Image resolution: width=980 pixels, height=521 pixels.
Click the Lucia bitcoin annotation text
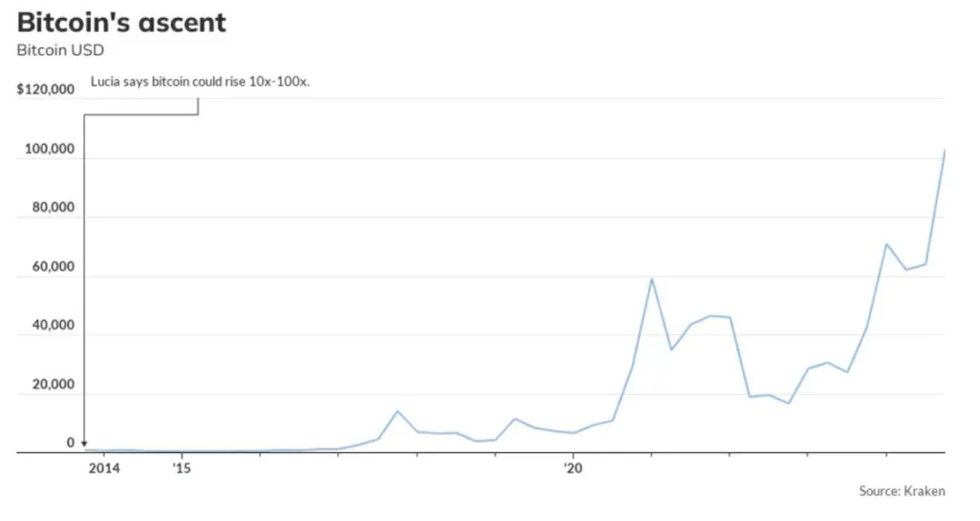tap(200, 82)
